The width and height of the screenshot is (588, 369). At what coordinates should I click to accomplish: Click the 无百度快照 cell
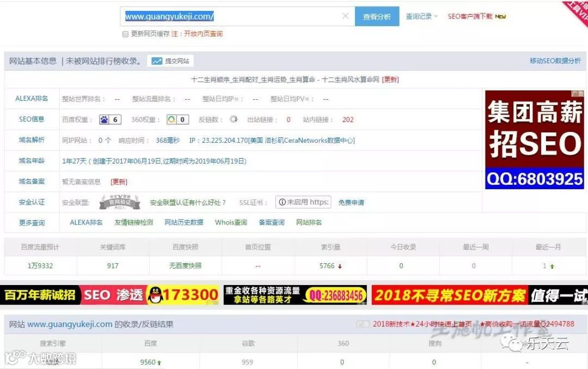pyautogui.click(x=185, y=266)
